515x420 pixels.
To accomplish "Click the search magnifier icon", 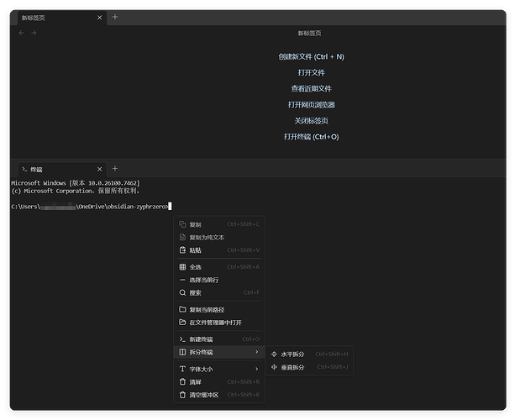I will 182,292.
